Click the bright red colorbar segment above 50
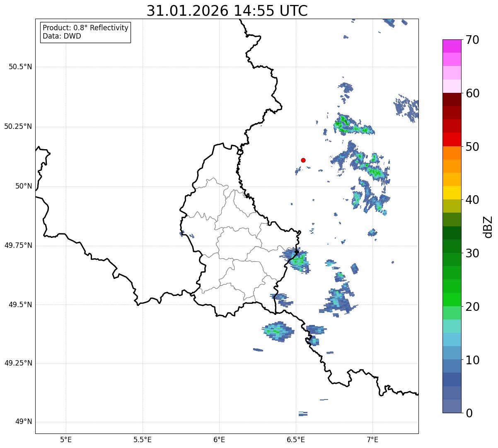The height and width of the screenshot is (448, 498). click(452, 139)
